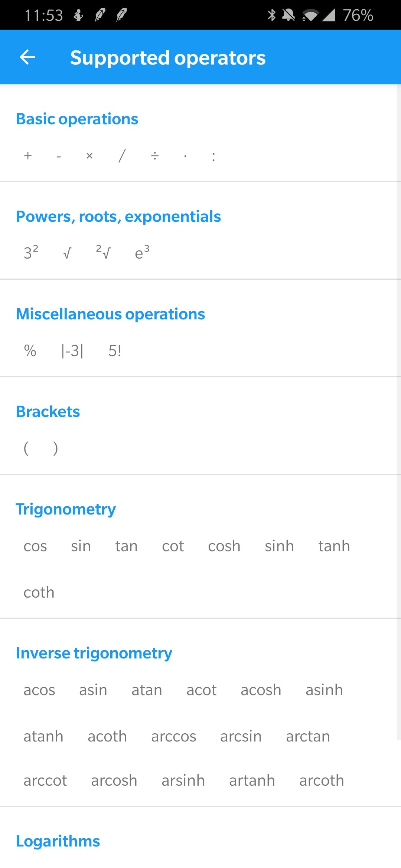The width and height of the screenshot is (401, 868).
Task: Navigate back using the arrow
Action: 27,57
